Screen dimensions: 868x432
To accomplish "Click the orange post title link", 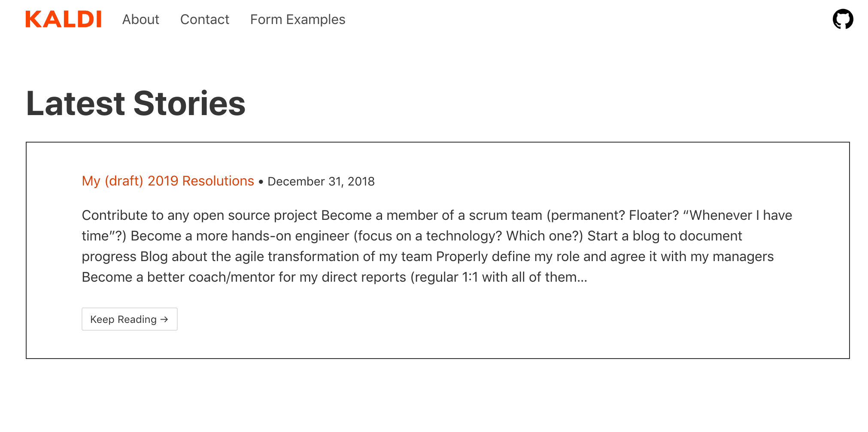I will coord(168,181).
